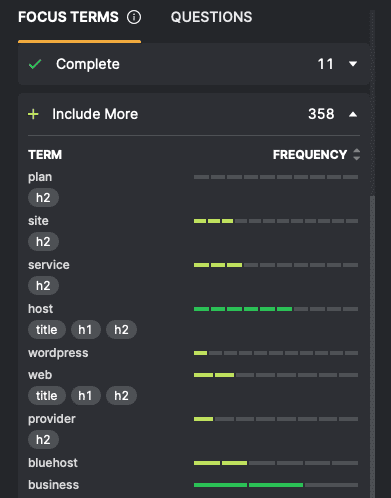Click the Frequency column header
The height and width of the screenshot is (498, 391).
point(310,155)
